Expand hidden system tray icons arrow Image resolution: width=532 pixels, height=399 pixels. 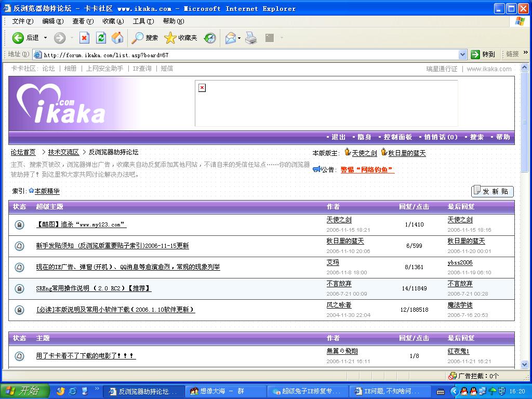click(x=454, y=391)
